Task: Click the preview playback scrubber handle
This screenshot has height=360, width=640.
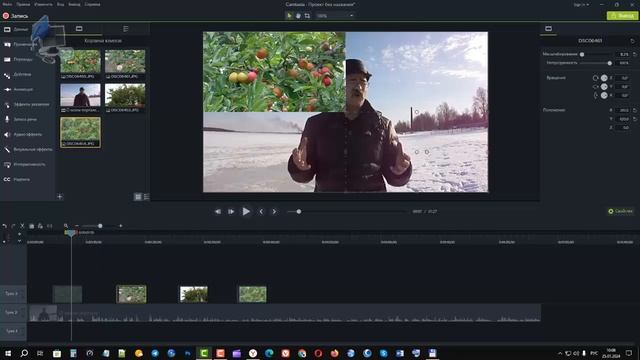Action: tap(299, 211)
